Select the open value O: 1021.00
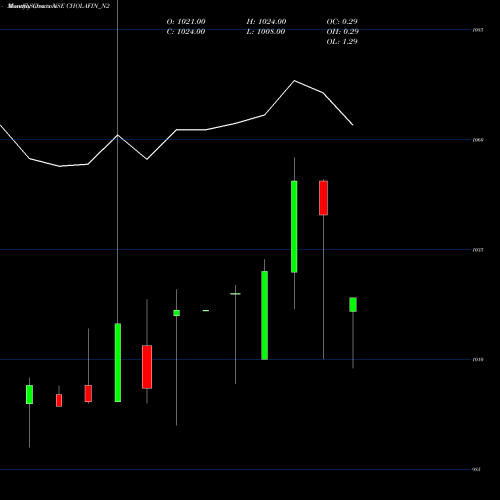The width and height of the screenshot is (500, 500). point(186,22)
